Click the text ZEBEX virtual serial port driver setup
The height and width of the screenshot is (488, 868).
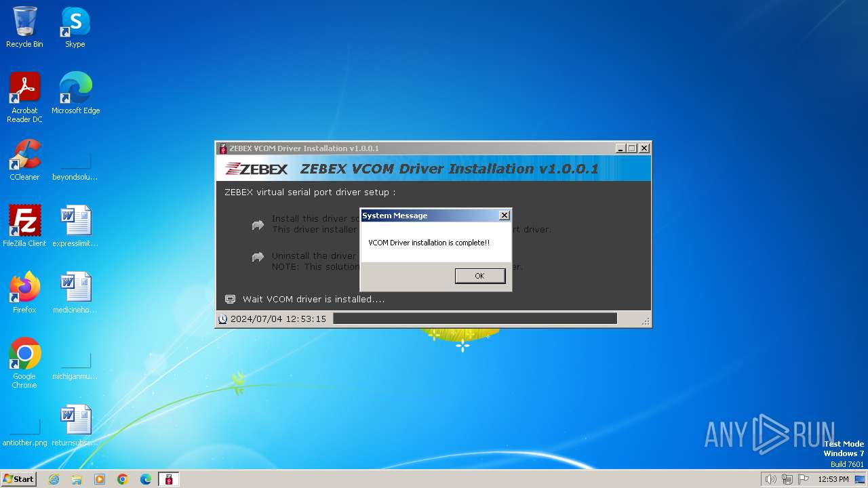[310, 192]
